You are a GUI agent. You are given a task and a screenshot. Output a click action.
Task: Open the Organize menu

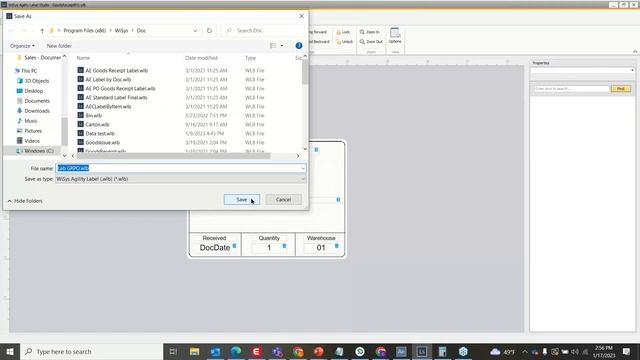click(22, 46)
